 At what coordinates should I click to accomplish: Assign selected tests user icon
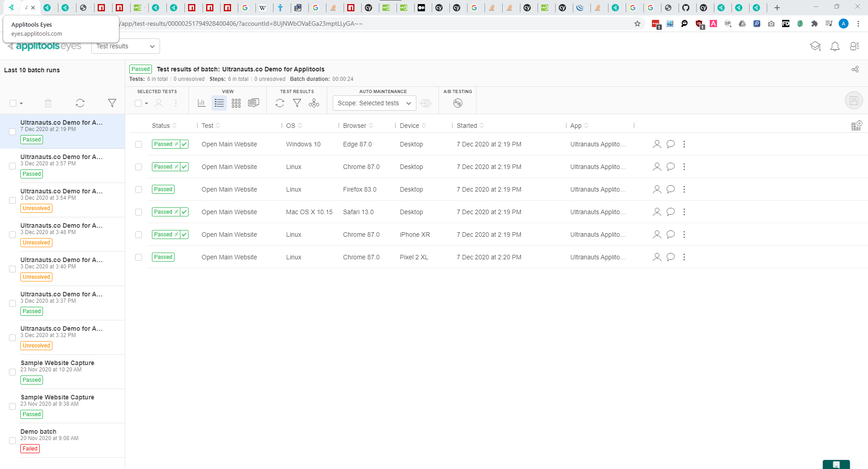(x=159, y=103)
